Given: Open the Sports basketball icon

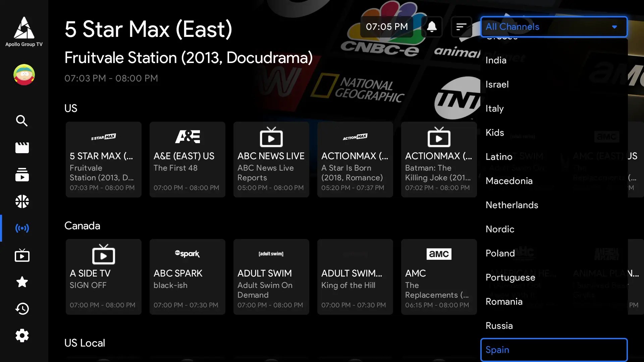Looking at the screenshot, I should pyautogui.click(x=22, y=201).
